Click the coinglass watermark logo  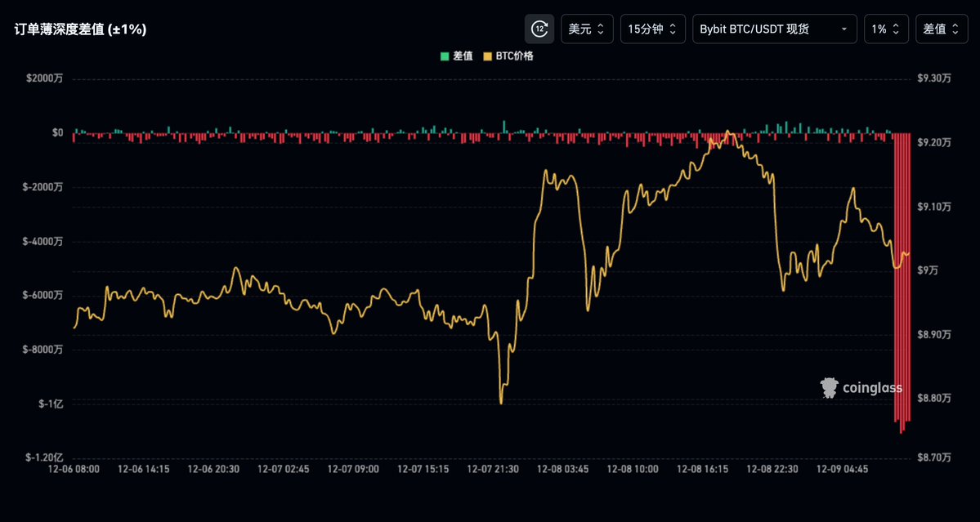(861, 388)
